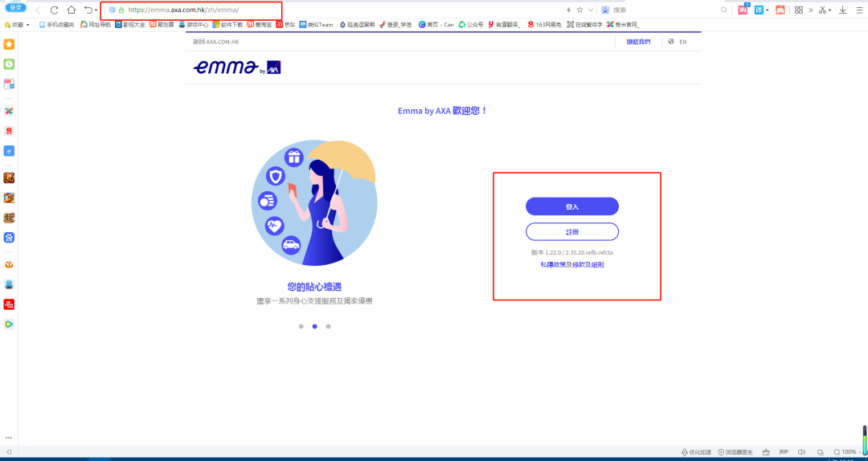Click 浏览器医生 in status bar
The image size is (868, 461).
735,452
